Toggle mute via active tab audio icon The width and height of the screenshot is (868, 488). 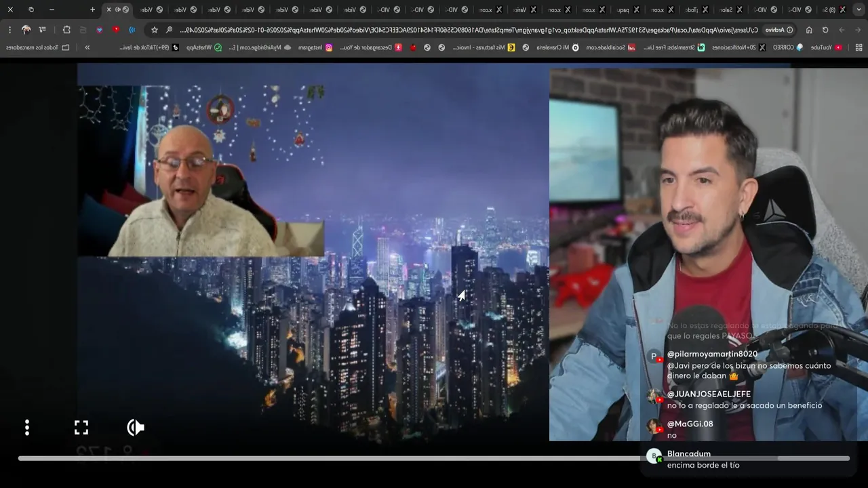tap(118, 9)
